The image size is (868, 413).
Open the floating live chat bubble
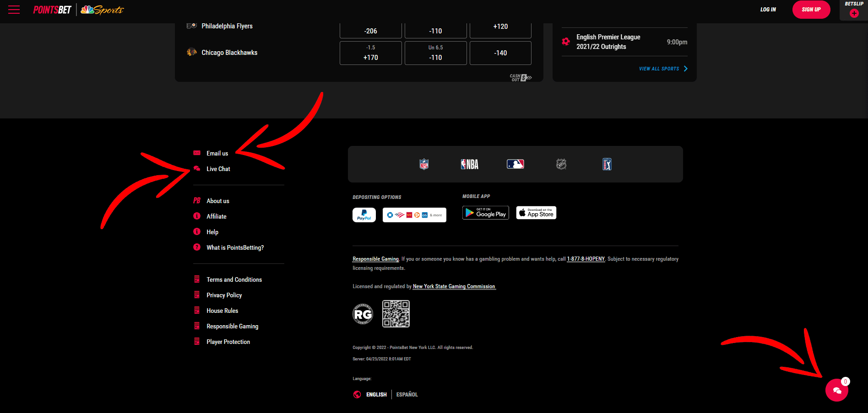point(837,390)
